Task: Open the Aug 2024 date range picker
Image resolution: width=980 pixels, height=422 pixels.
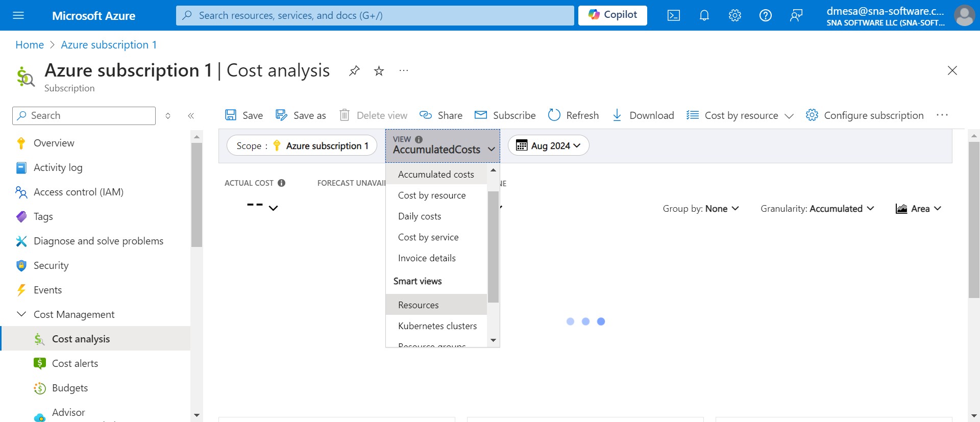Action: (x=548, y=145)
